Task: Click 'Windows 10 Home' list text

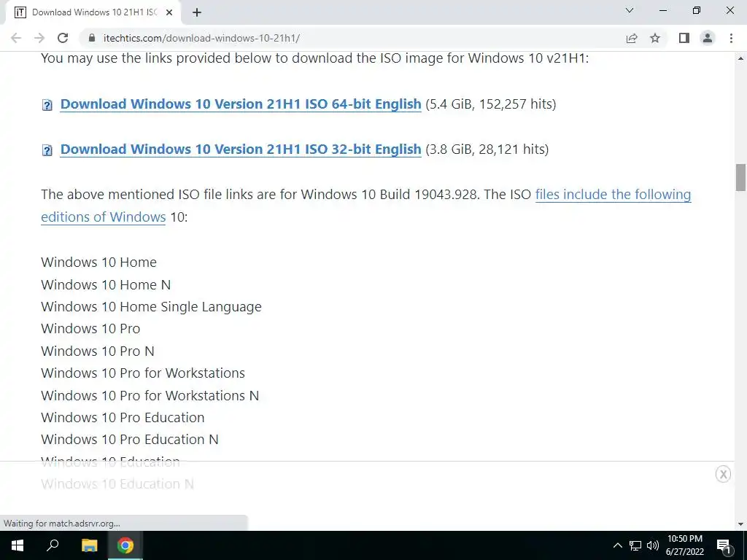Action: pos(98,262)
